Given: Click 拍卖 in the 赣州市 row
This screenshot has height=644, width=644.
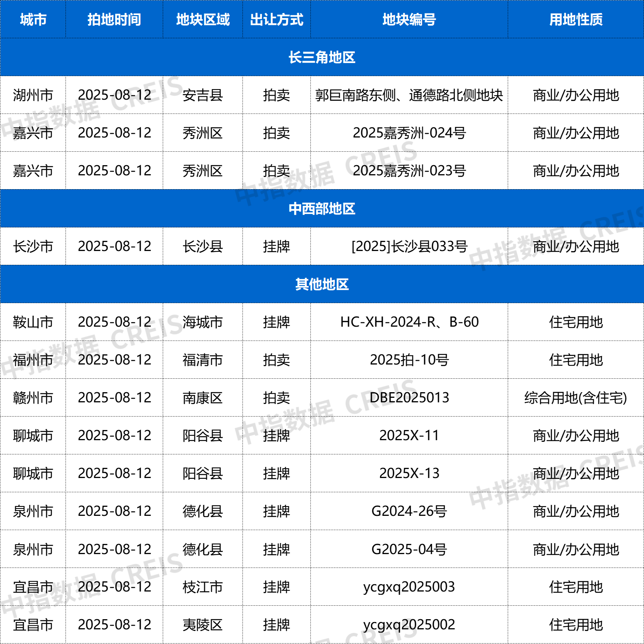Looking at the screenshot, I should (277, 398).
